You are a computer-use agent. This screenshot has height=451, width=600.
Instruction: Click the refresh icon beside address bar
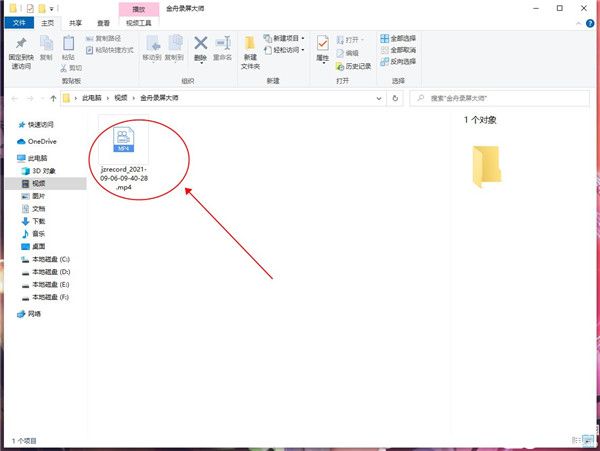click(x=396, y=99)
